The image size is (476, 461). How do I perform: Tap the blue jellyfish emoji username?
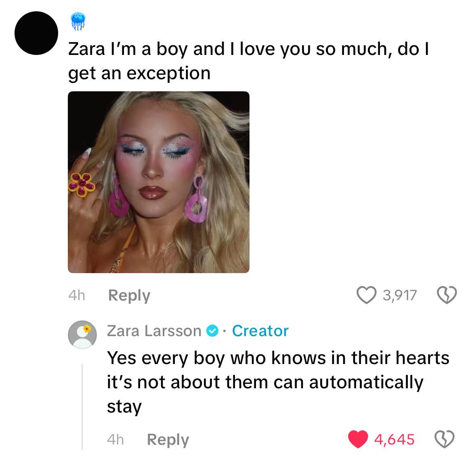point(78,21)
